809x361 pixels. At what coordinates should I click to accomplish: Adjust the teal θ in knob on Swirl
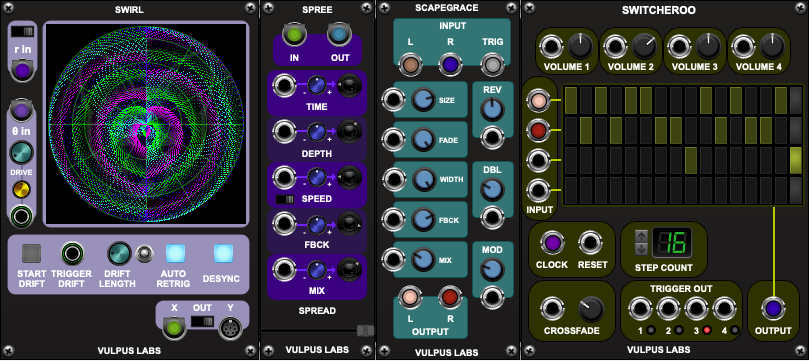[x=22, y=153]
